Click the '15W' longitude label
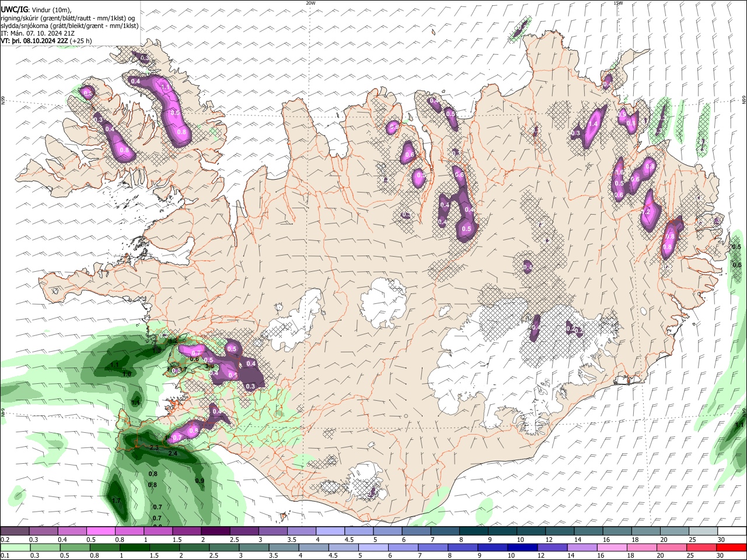 618,3
